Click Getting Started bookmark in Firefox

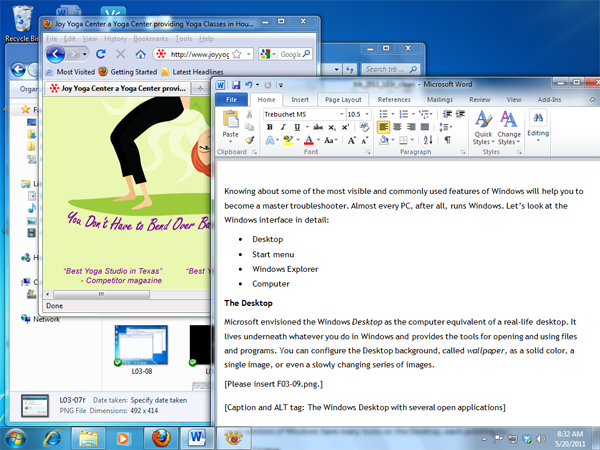(x=128, y=72)
